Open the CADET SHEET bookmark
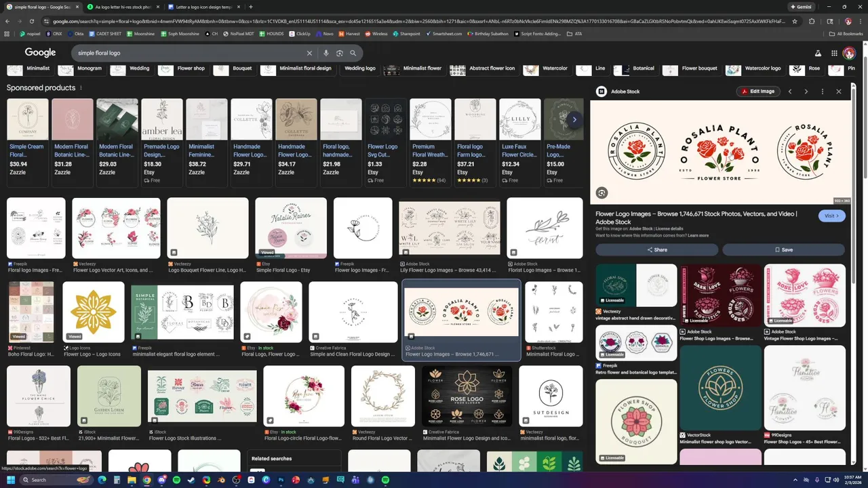The height and width of the screenshot is (488, 868). (x=105, y=33)
